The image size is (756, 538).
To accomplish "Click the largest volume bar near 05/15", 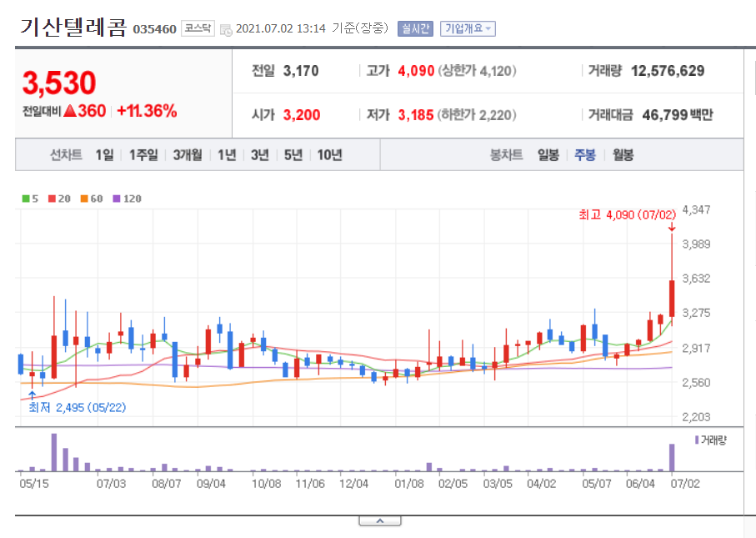I will pyautogui.click(x=54, y=452).
